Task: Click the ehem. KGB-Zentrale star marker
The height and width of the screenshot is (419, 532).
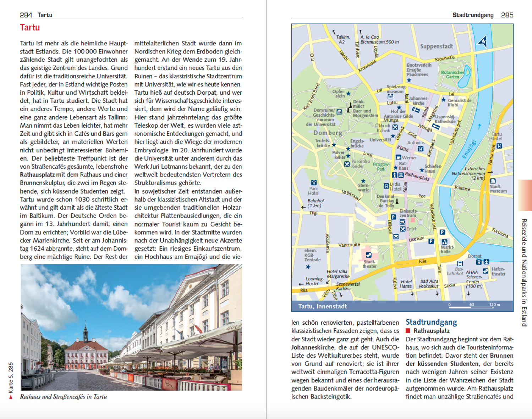Action: click(x=308, y=267)
